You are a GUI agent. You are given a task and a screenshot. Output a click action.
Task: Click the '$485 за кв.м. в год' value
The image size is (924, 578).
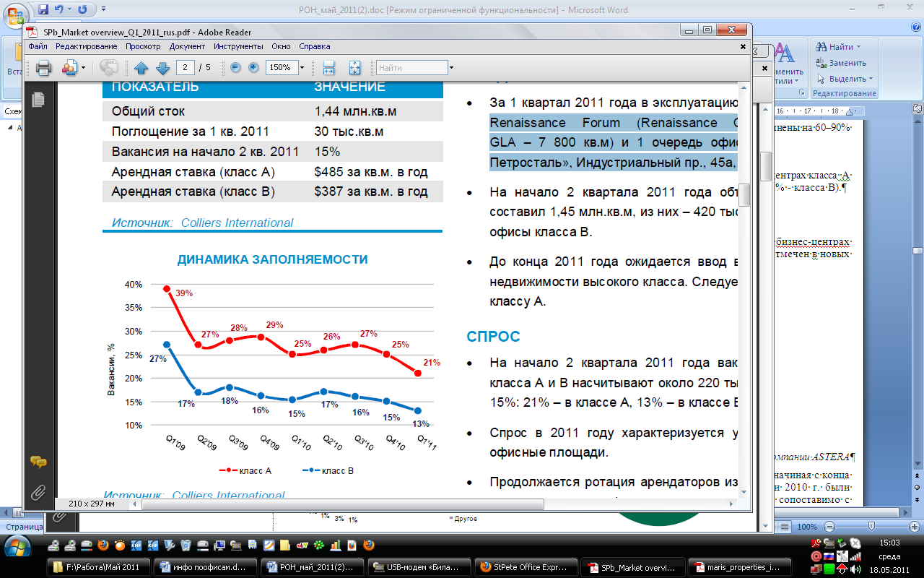(x=371, y=172)
